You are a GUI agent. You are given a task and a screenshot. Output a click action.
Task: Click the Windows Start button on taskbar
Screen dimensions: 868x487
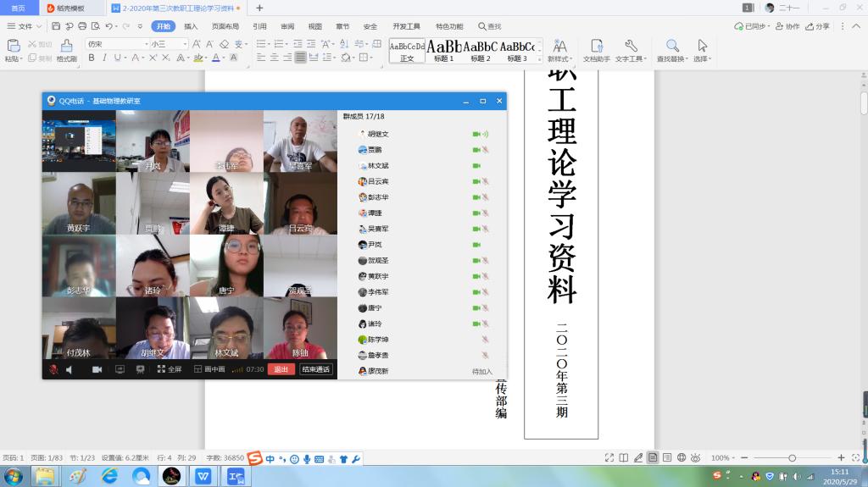13,476
